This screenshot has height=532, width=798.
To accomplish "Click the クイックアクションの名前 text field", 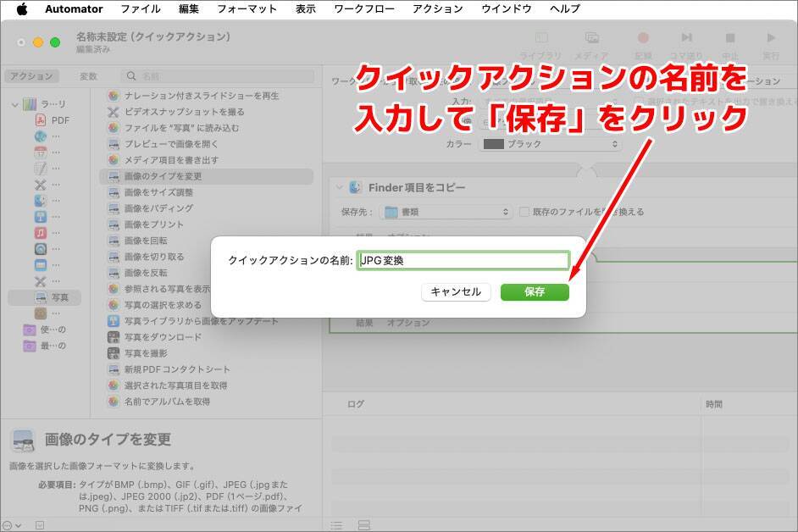I will pos(463,260).
